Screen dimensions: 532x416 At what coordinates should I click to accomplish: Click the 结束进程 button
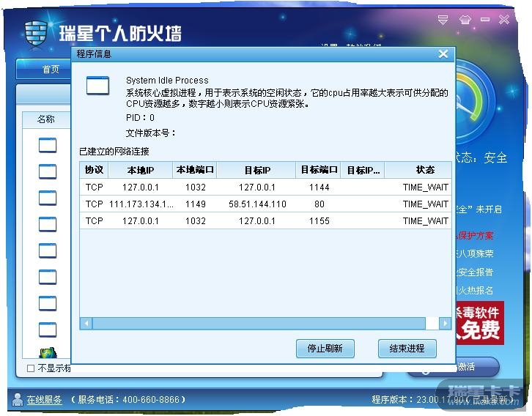pyautogui.click(x=407, y=348)
